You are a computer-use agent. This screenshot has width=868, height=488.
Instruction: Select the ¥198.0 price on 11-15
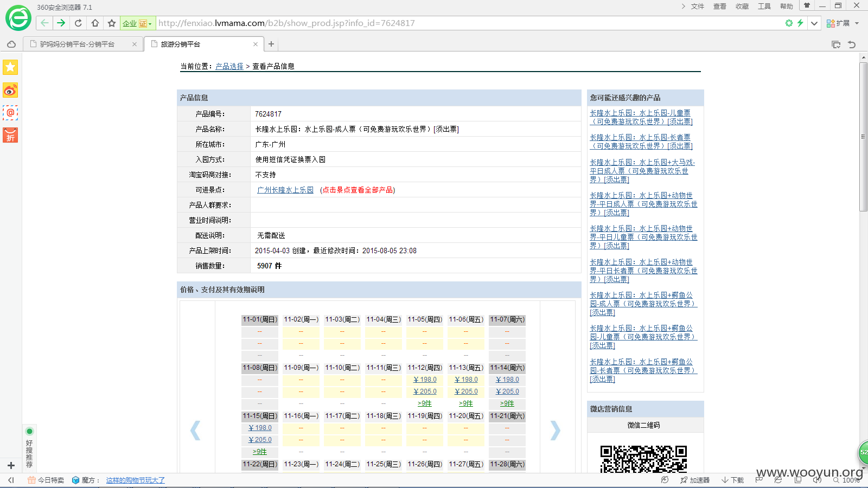coord(260,428)
